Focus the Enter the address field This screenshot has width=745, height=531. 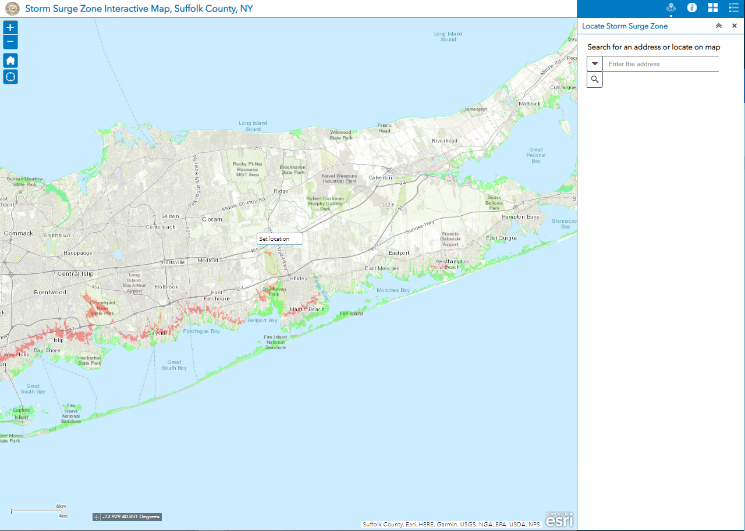661,64
